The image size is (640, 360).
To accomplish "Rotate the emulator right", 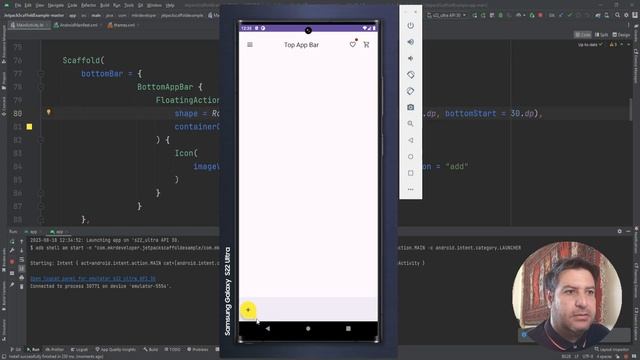I will (x=411, y=91).
